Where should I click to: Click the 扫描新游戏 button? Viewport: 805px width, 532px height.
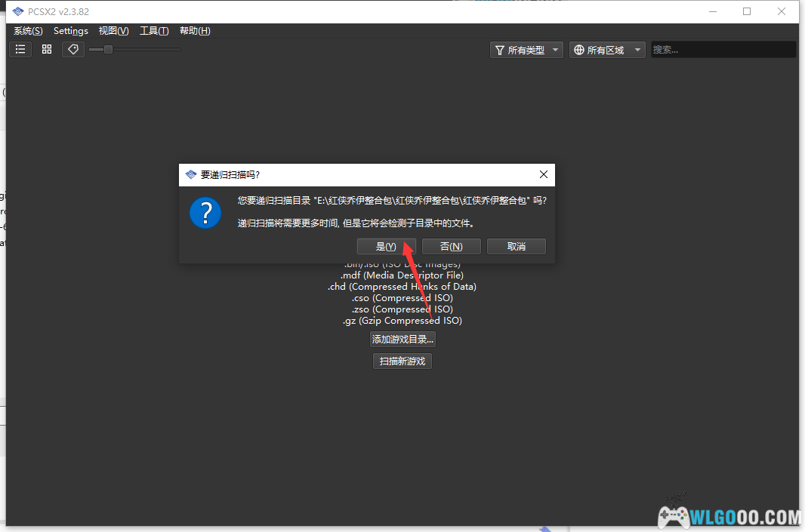pos(402,361)
